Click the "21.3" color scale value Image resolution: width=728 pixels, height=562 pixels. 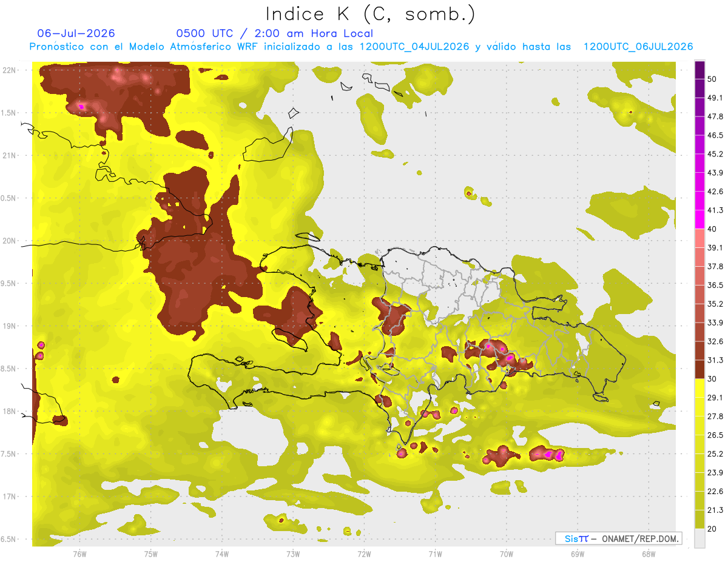click(715, 510)
